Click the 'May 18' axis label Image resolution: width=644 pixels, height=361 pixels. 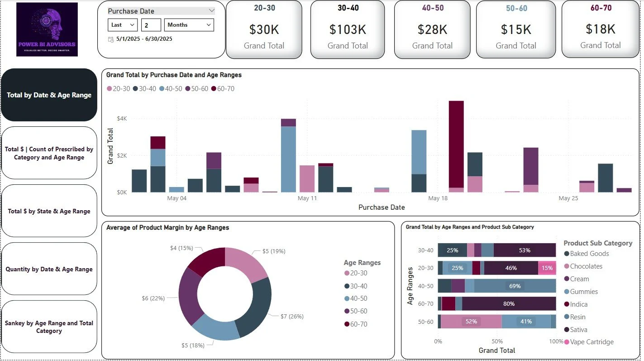(438, 198)
